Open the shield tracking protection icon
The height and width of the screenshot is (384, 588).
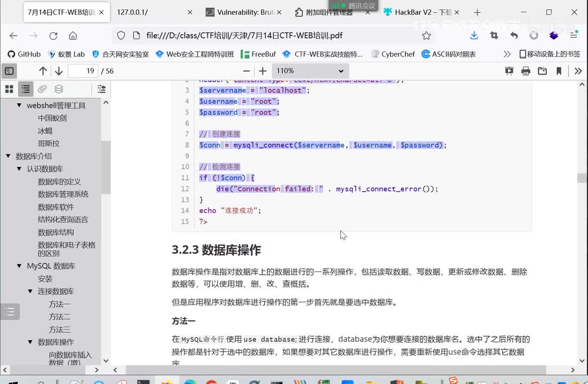[x=121, y=36]
